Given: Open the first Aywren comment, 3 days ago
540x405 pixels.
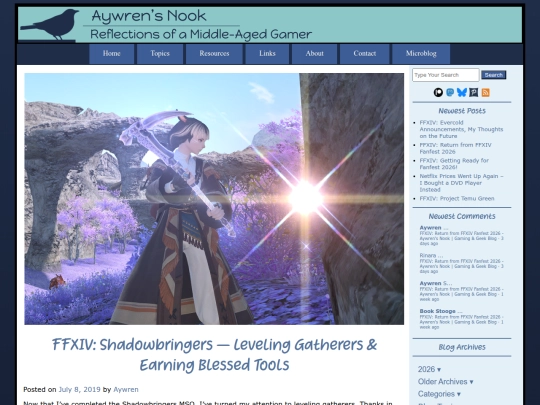Looking at the screenshot, I should pos(461,236).
